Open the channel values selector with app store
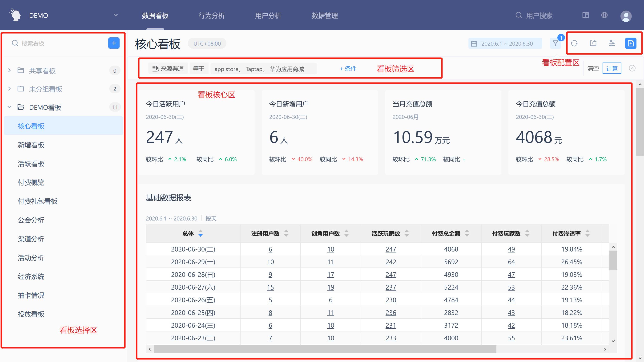The height and width of the screenshot is (362, 644). coord(264,69)
